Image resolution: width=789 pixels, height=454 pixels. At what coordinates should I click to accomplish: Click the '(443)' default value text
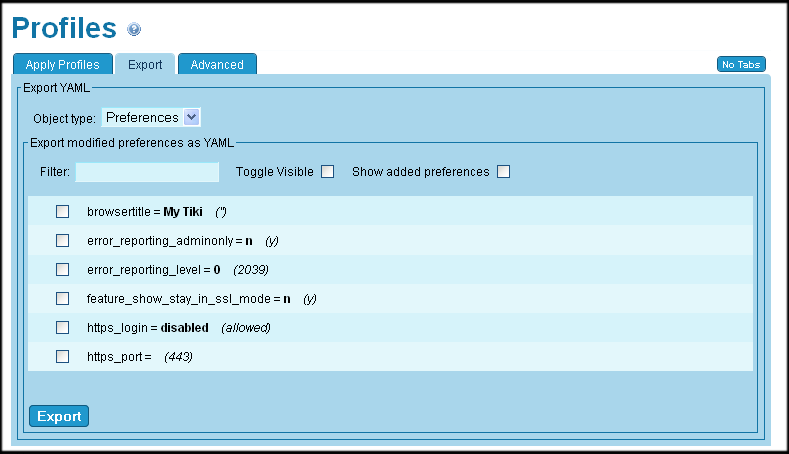click(x=178, y=357)
